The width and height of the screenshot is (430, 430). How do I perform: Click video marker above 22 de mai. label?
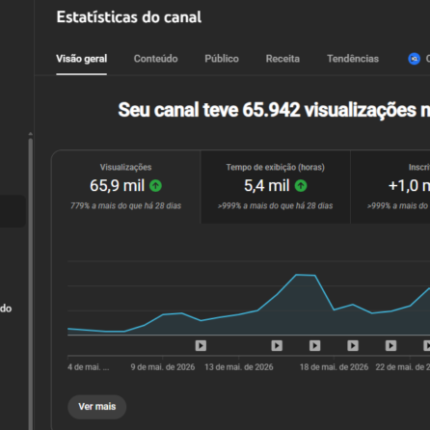pyautogui.click(x=391, y=346)
